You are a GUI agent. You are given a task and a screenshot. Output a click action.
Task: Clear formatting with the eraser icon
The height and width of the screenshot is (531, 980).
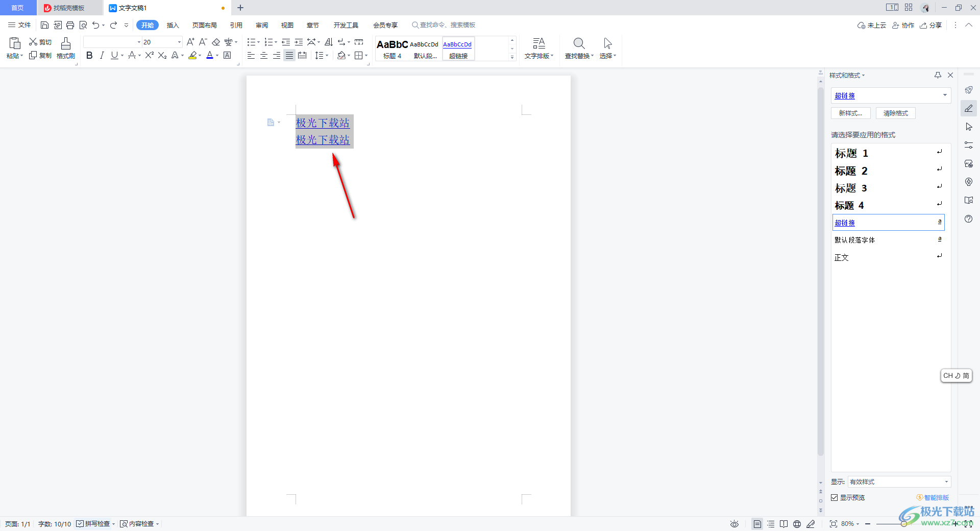(x=216, y=42)
